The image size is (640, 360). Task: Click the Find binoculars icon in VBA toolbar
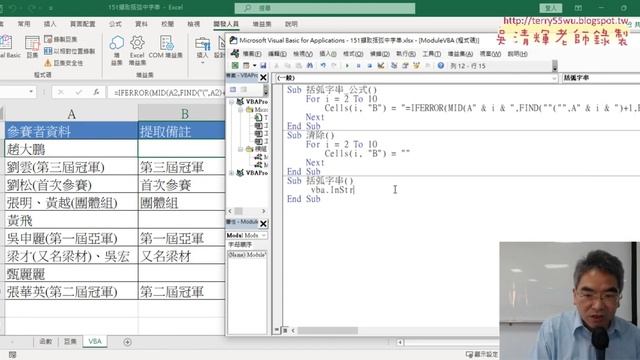click(x=310, y=66)
